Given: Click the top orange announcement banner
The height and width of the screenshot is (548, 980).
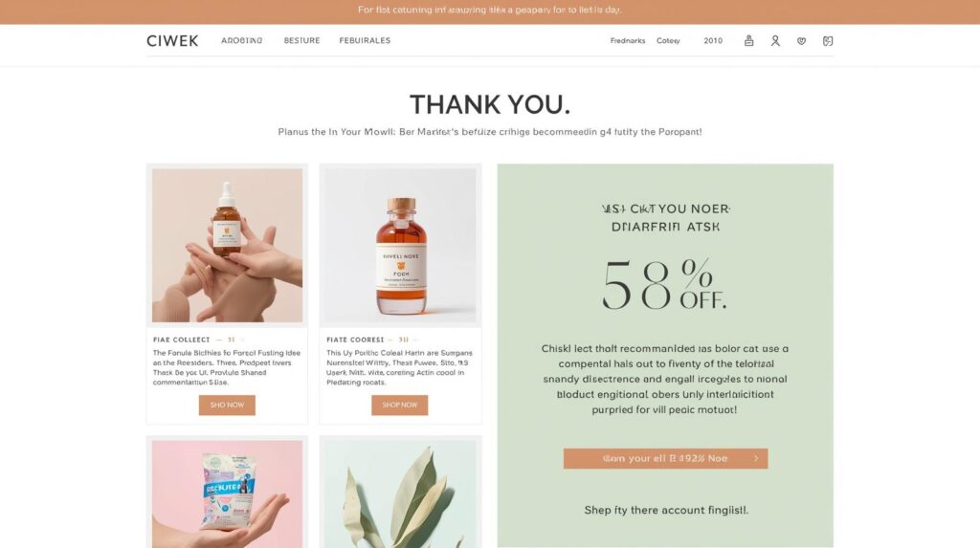Looking at the screenshot, I should point(490,11).
